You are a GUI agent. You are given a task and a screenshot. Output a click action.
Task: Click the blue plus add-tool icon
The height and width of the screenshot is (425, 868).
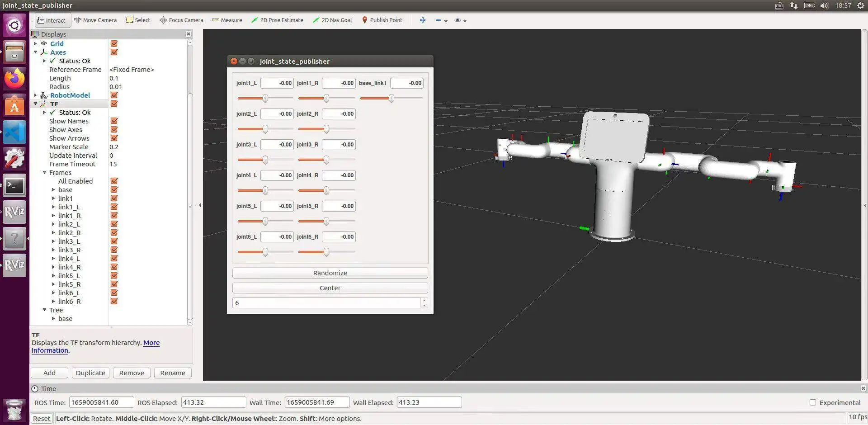coord(423,20)
